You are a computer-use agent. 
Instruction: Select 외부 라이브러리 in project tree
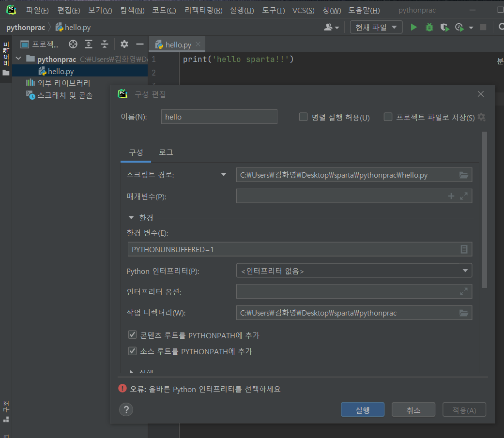pyautogui.click(x=58, y=83)
